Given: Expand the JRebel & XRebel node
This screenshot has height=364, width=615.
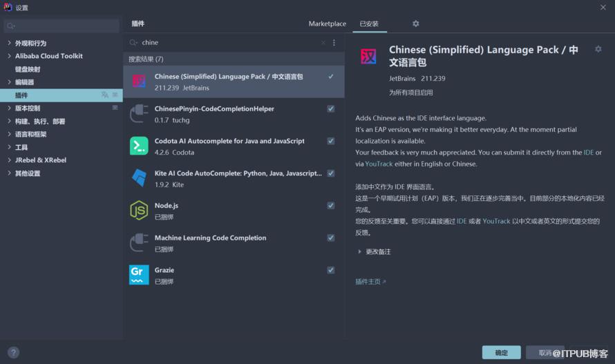Looking at the screenshot, I should pos(9,160).
